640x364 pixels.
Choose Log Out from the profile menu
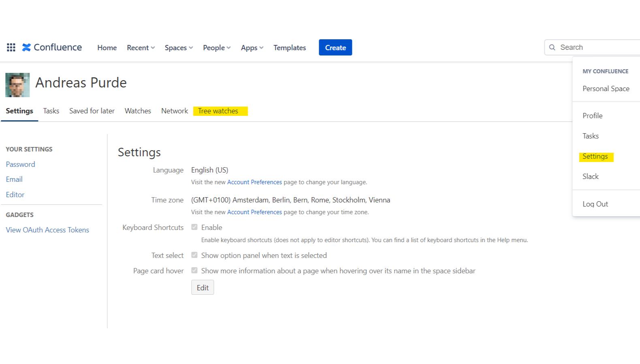click(x=595, y=204)
